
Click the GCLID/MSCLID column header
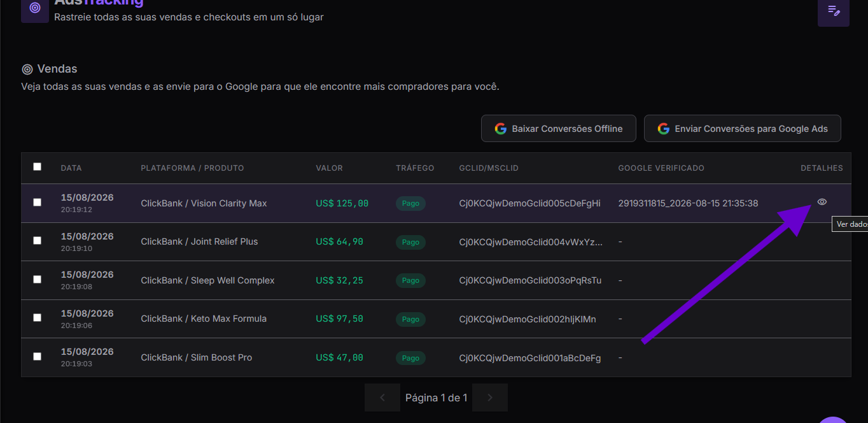click(x=489, y=168)
